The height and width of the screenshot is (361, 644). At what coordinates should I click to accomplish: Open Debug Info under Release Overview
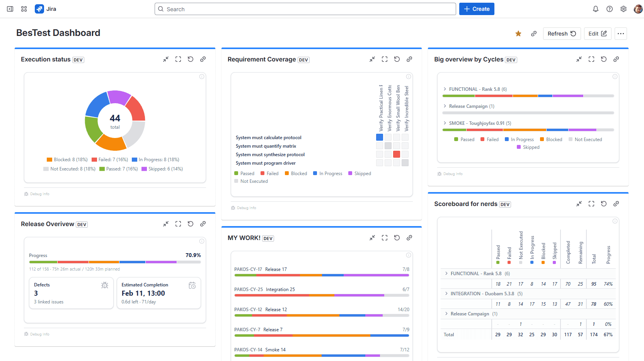(x=37, y=334)
